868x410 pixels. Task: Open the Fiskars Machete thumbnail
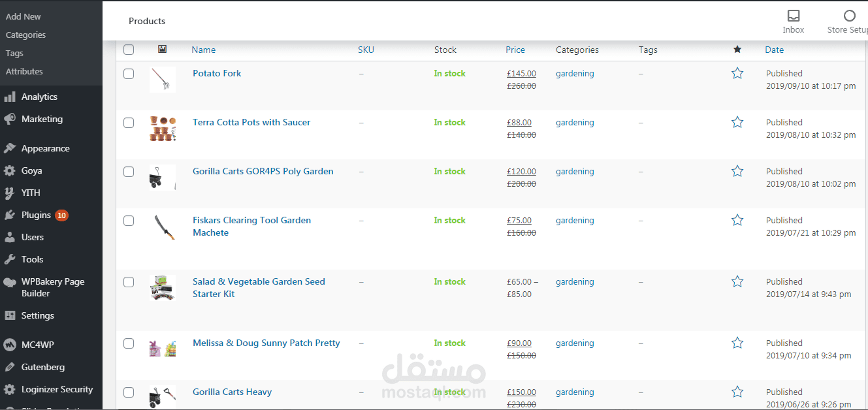(162, 227)
